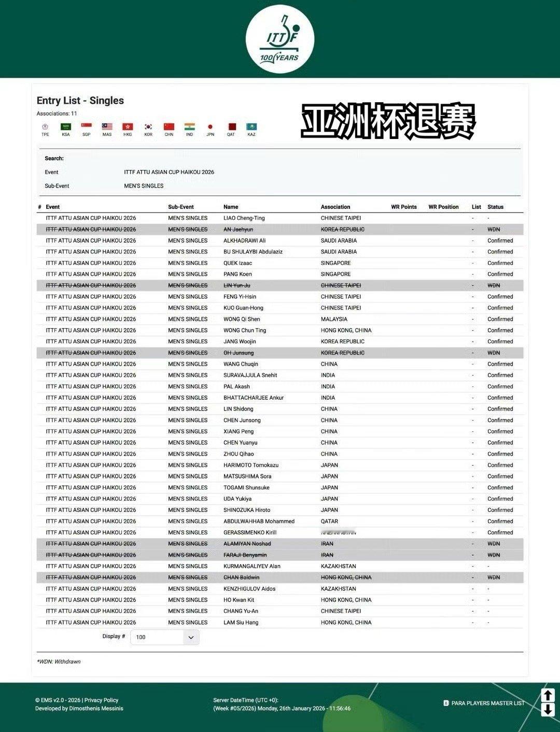Viewport: 560px width, 732px height.
Task: Sort by the Status column header
Action: point(495,207)
